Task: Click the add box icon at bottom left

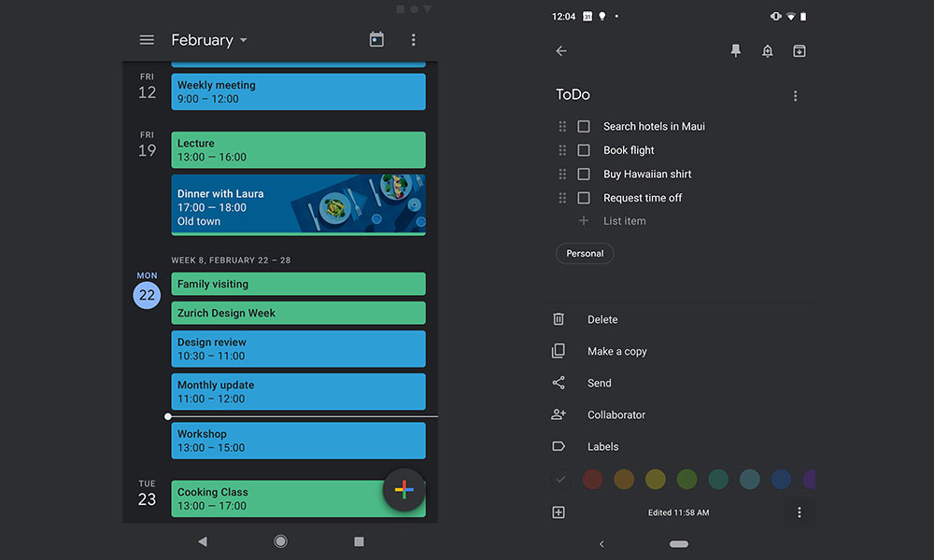Action: (559, 512)
